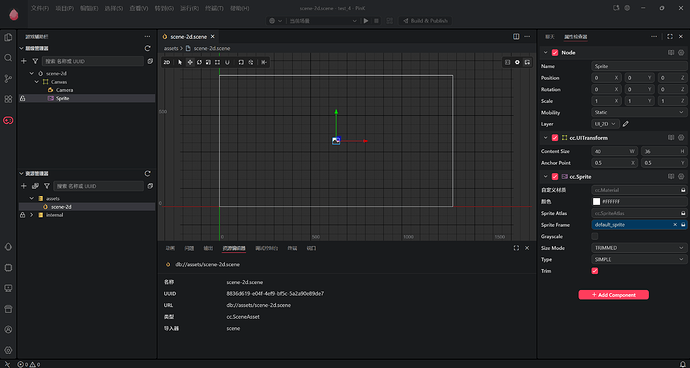
Task: Click the Stop preview button
Action: [376, 21]
